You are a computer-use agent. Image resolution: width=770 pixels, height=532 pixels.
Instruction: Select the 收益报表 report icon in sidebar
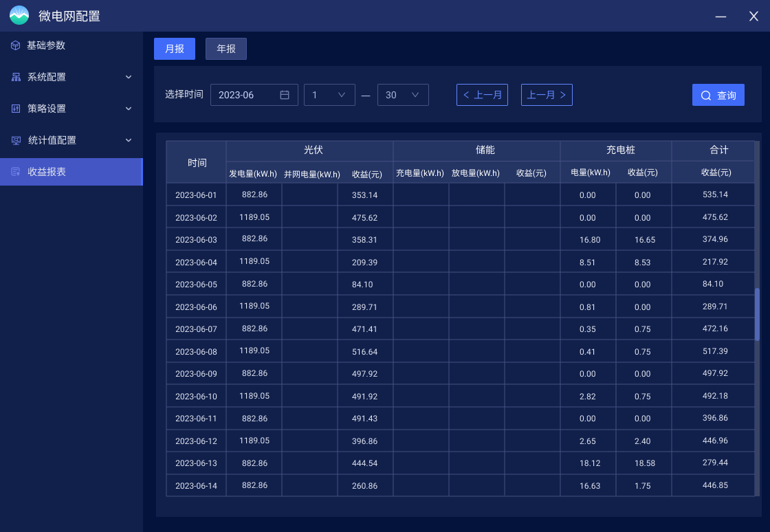pos(15,171)
